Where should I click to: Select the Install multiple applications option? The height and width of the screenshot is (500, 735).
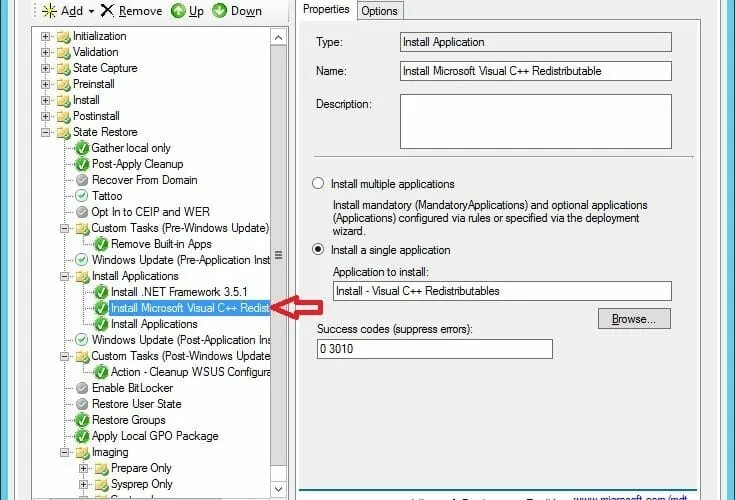pos(318,183)
